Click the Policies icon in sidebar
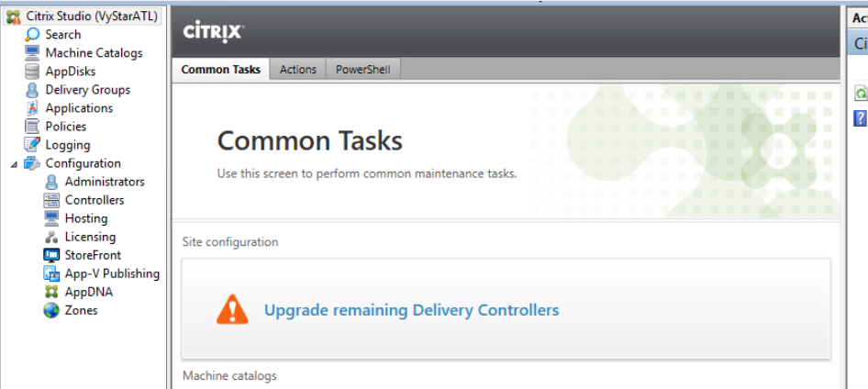 (33, 127)
